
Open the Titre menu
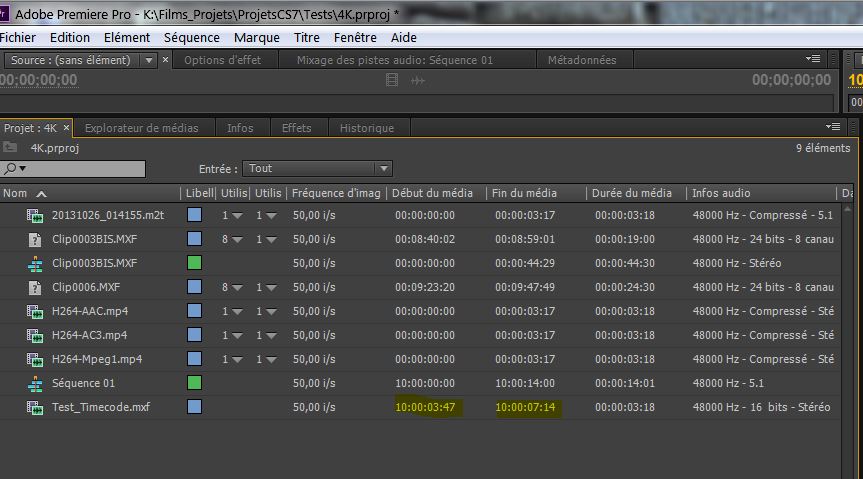(x=307, y=37)
